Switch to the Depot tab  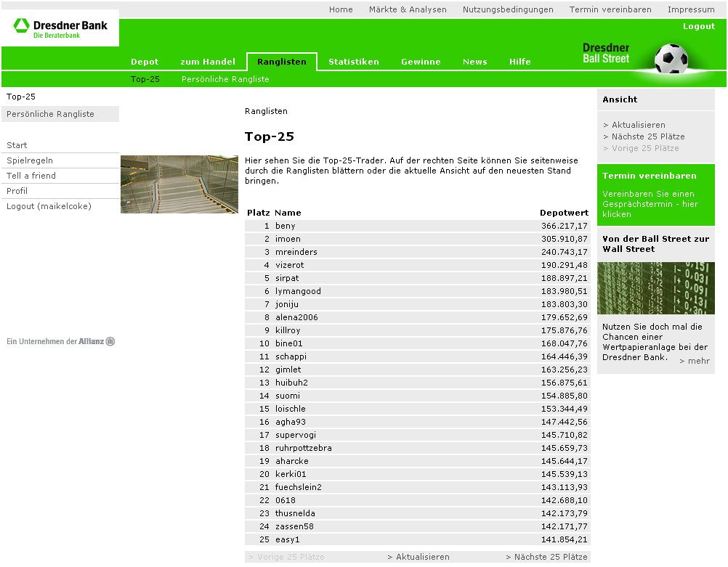point(145,62)
